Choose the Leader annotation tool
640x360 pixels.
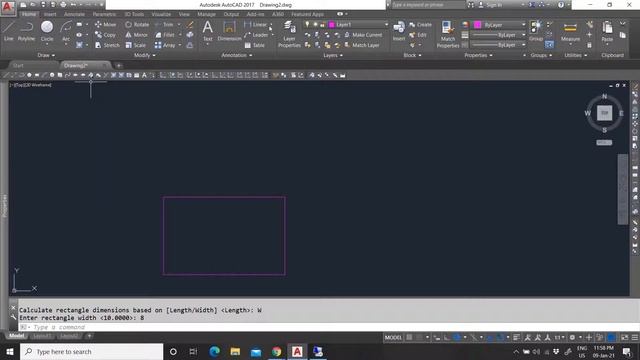[256, 35]
